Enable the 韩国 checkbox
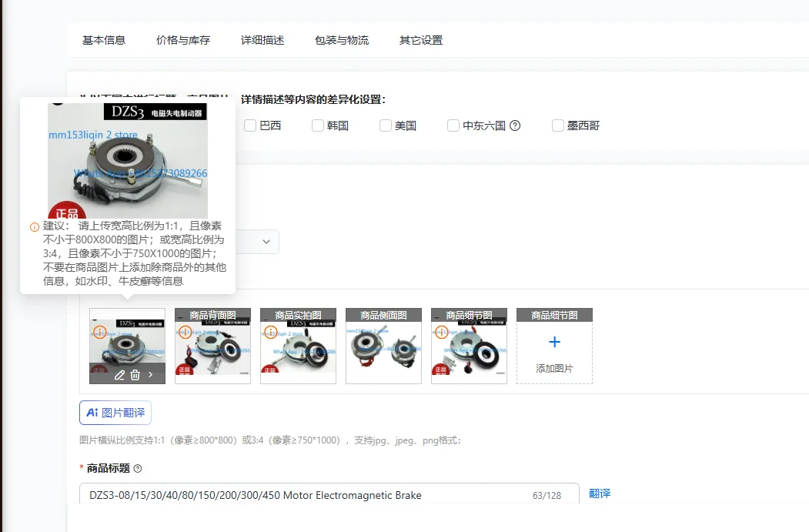The width and height of the screenshot is (809, 532). coord(318,125)
